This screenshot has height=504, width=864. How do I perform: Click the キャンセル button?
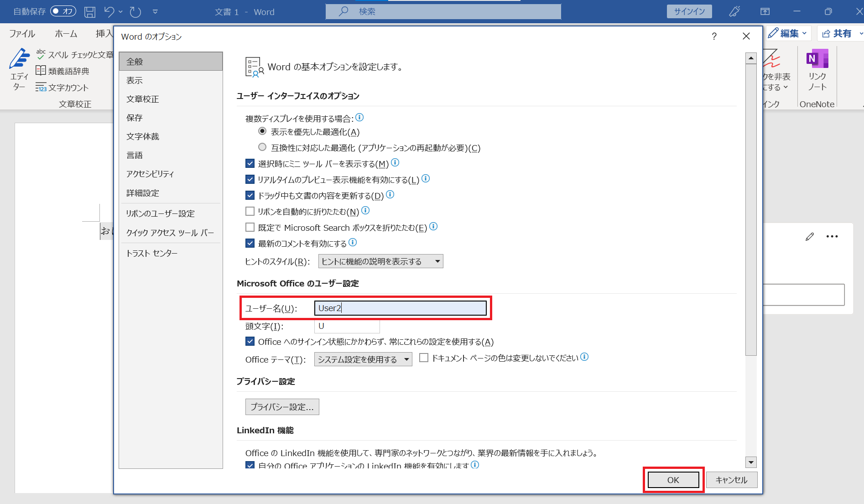(732, 480)
